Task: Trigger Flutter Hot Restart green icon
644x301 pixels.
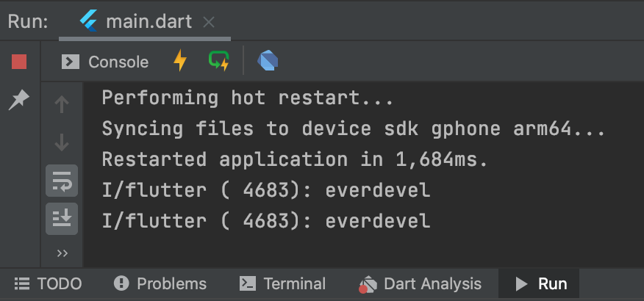Action: 218,61
